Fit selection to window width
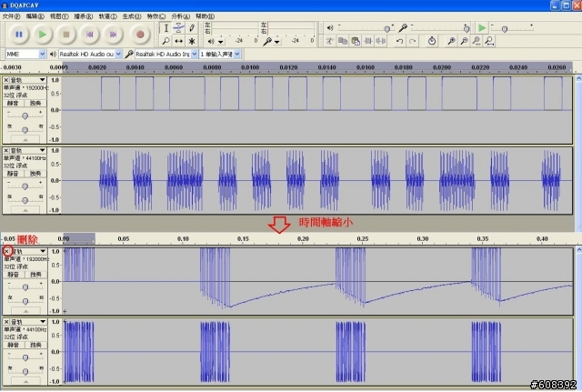This screenshot has height=392, width=582. click(477, 41)
